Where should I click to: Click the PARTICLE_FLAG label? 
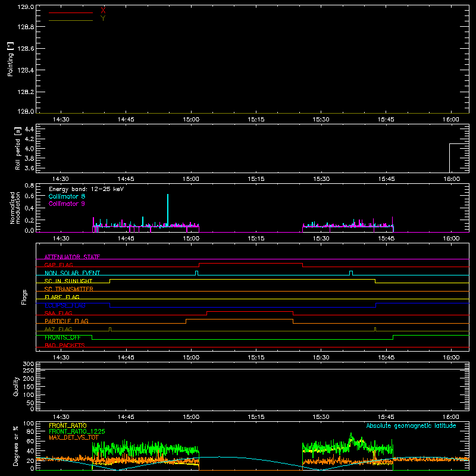click(x=67, y=321)
